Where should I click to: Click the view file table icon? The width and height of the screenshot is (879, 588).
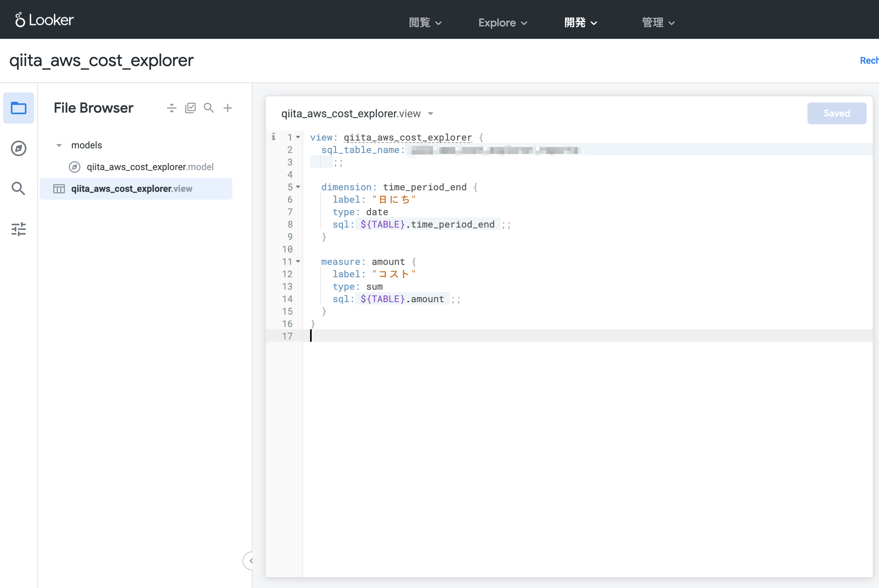coord(59,189)
